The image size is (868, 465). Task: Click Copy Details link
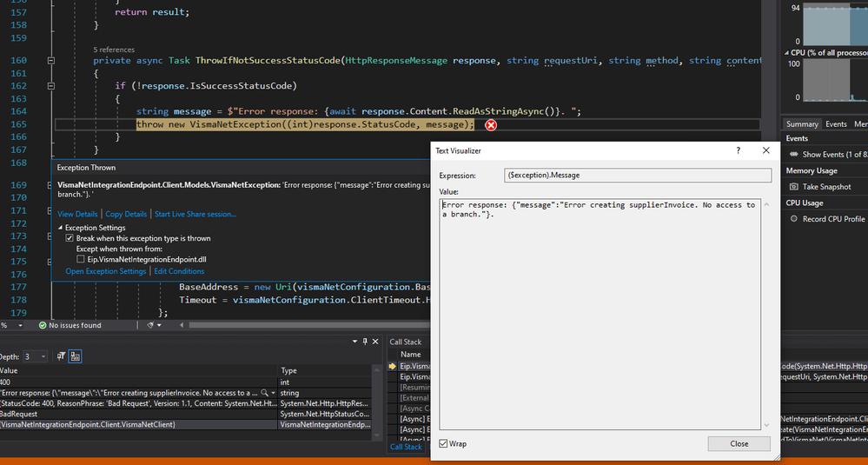126,214
